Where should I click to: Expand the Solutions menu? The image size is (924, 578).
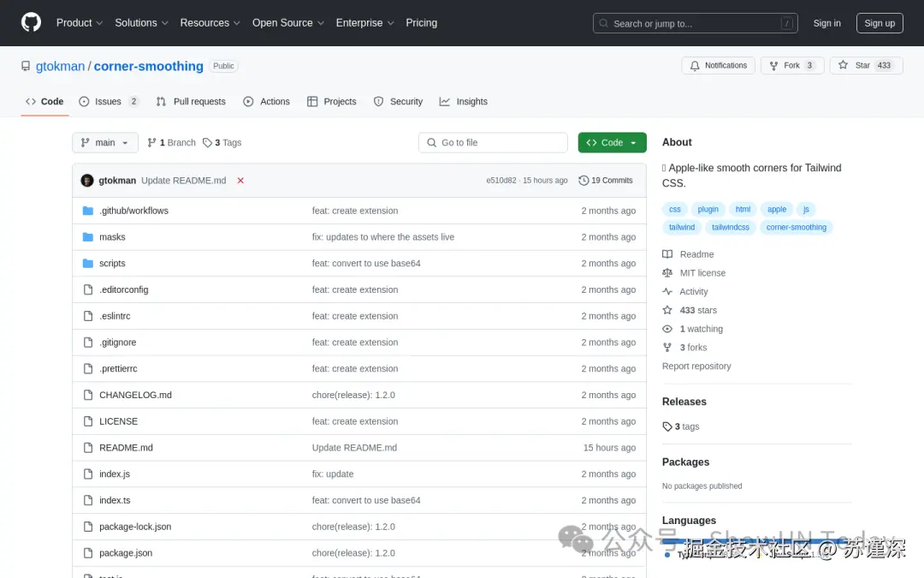click(141, 23)
